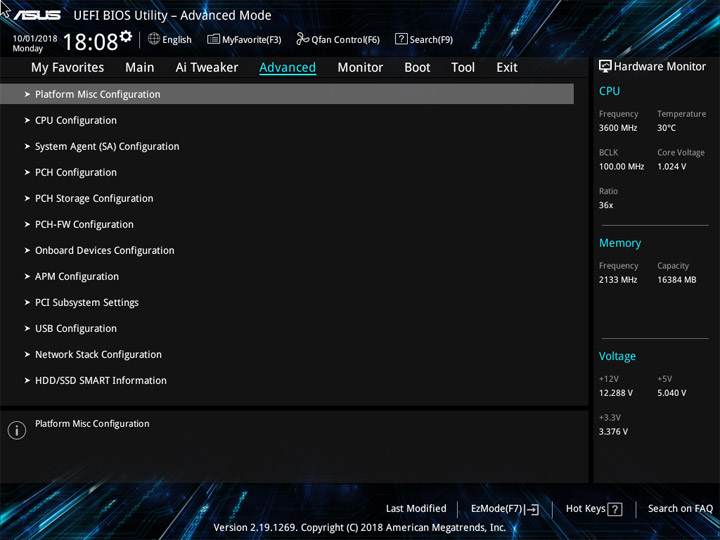Expand Platform Misc Configuration arrow
720x540 pixels.
coord(27,94)
